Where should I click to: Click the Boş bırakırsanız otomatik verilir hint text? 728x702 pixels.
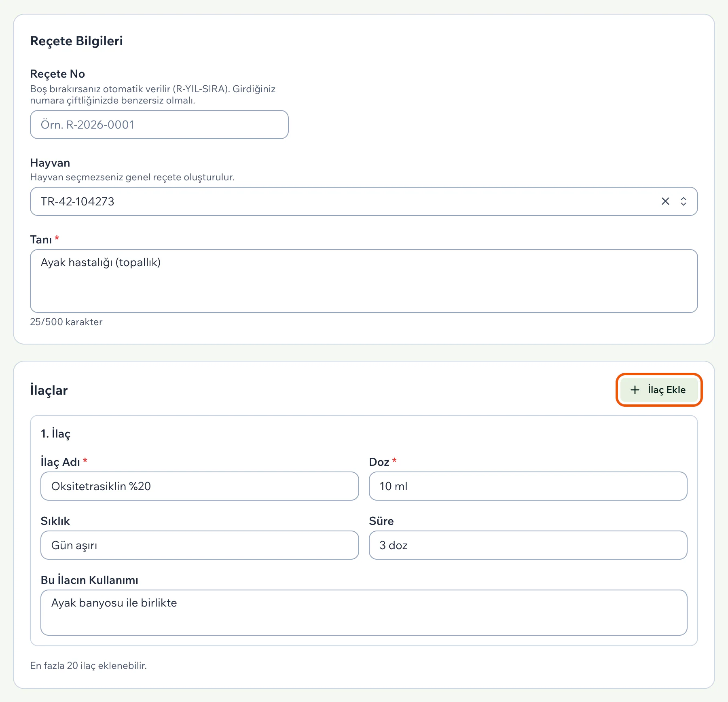point(153,95)
